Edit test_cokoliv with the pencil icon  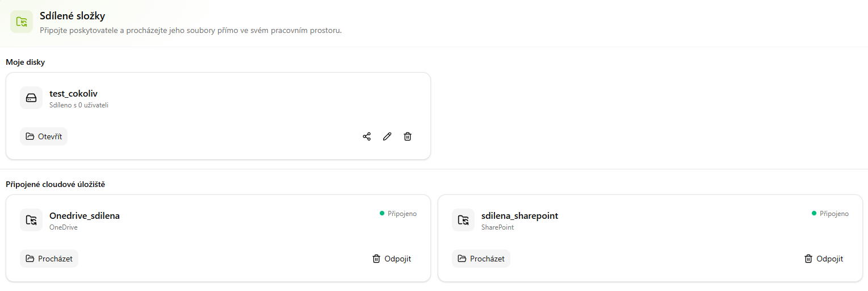tap(387, 136)
